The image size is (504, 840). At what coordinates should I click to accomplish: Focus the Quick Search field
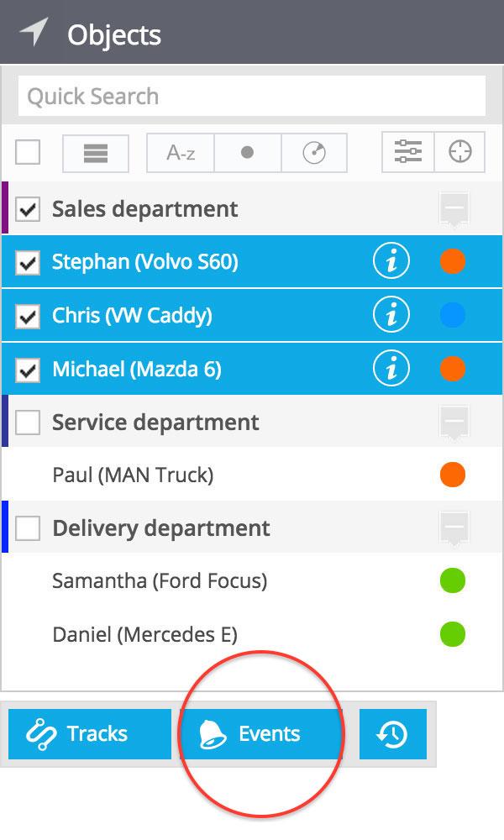pyautogui.click(x=252, y=97)
